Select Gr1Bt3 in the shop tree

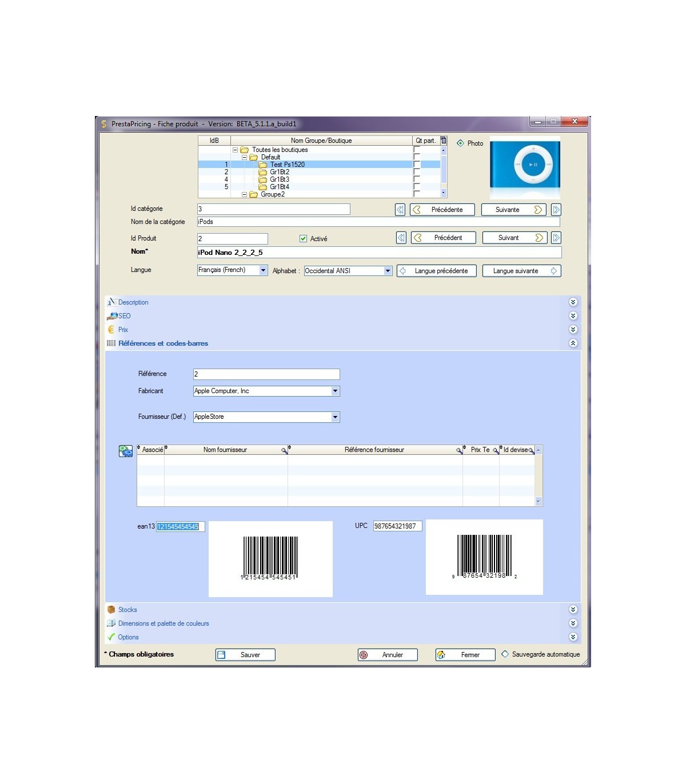(280, 179)
